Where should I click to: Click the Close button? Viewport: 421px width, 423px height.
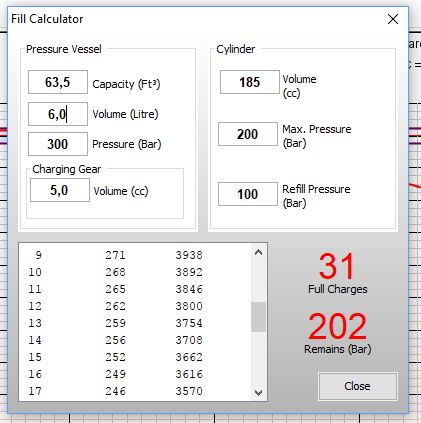358,386
